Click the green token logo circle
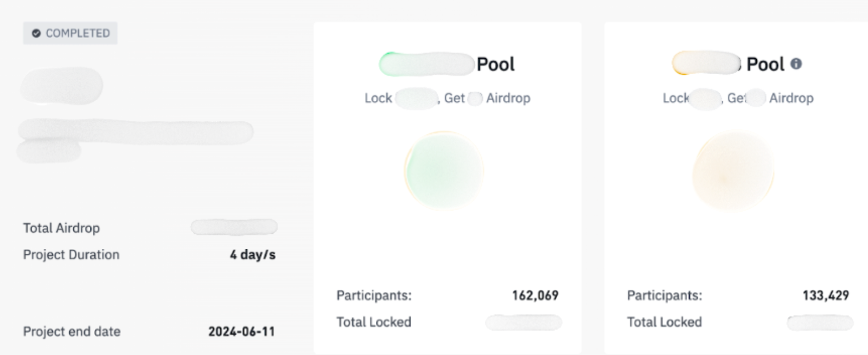The image size is (868, 355). pos(444,171)
